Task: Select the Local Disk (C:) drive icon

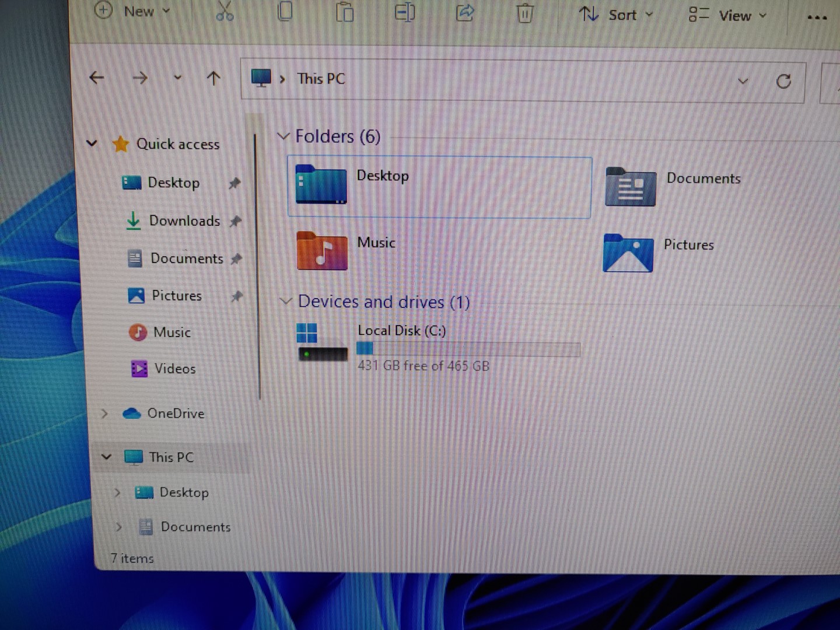Action: pyautogui.click(x=323, y=342)
